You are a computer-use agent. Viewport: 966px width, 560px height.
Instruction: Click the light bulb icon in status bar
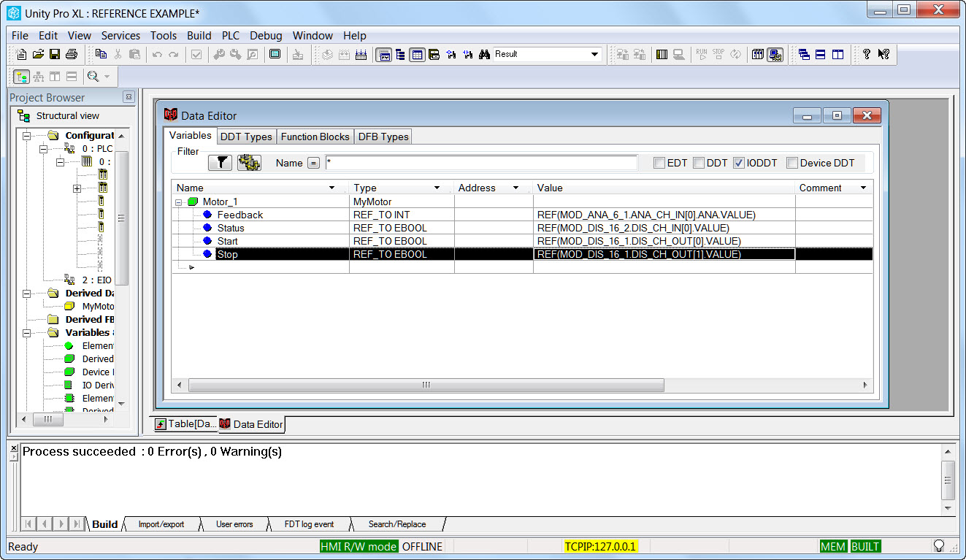tap(939, 546)
